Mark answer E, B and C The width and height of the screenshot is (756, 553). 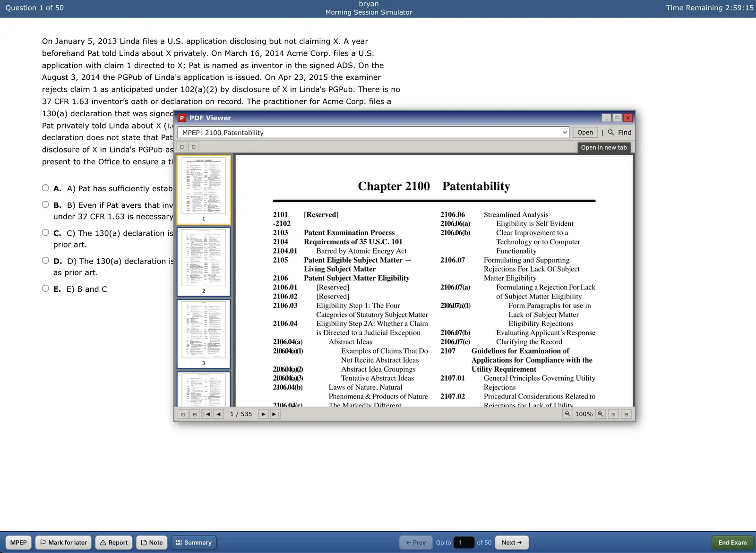tap(45, 289)
